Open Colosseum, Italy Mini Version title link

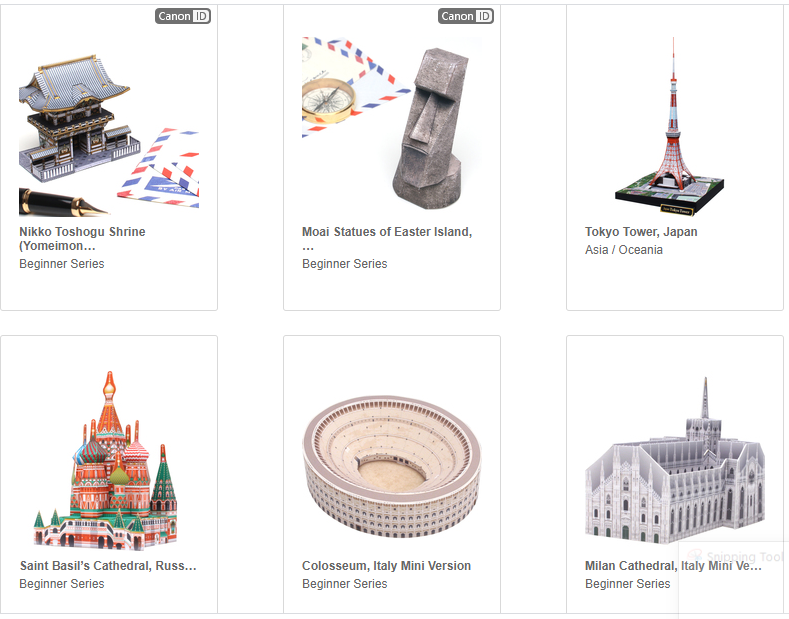(386, 566)
